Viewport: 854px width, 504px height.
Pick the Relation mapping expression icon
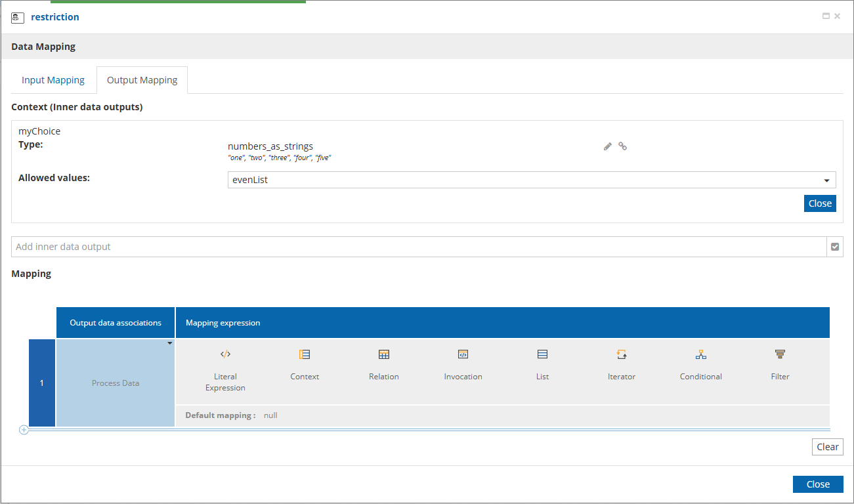[x=384, y=354]
